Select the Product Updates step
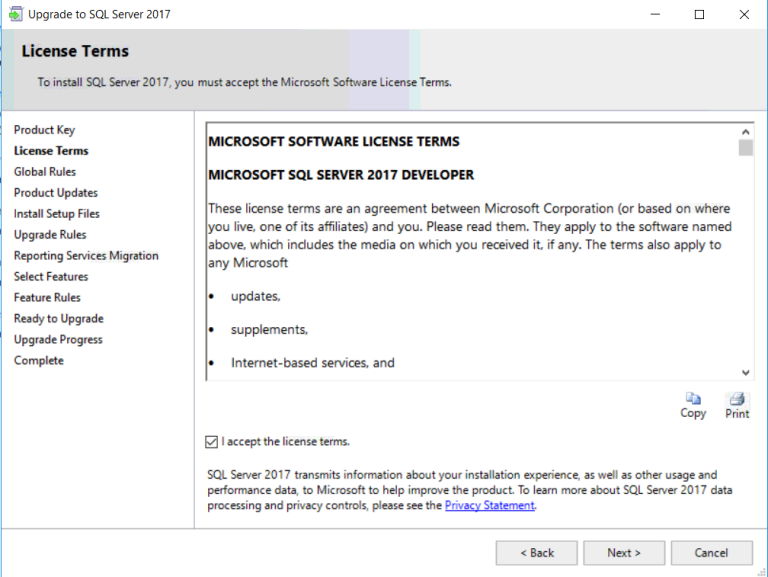 click(x=56, y=193)
